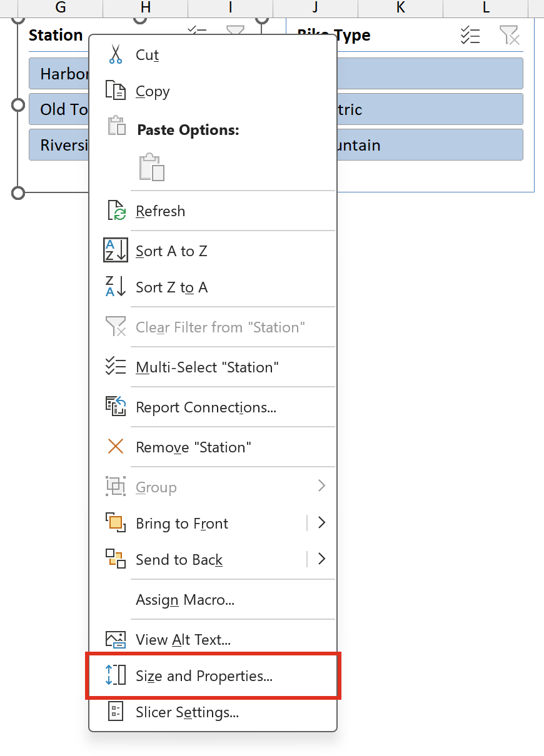This screenshot has width=544, height=756.
Task: Click the Sort A to Z icon
Action: (x=116, y=251)
